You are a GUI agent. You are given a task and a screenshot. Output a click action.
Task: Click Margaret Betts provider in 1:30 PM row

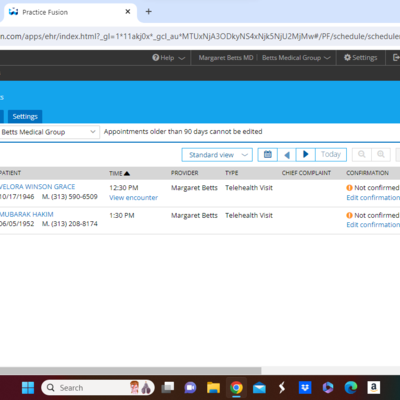point(194,215)
